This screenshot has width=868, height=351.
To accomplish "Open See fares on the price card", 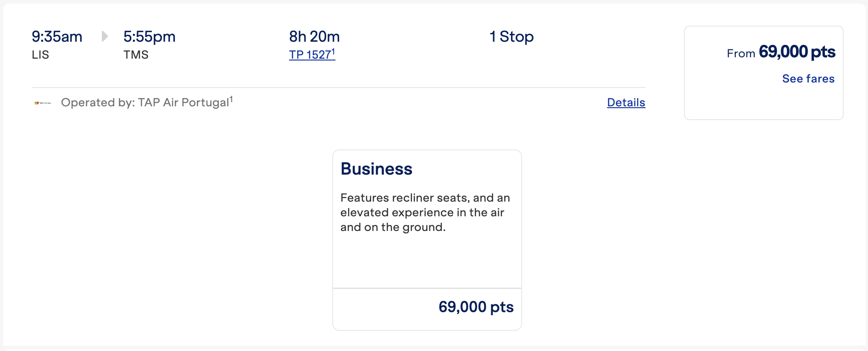I will pyautogui.click(x=808, y=79).
